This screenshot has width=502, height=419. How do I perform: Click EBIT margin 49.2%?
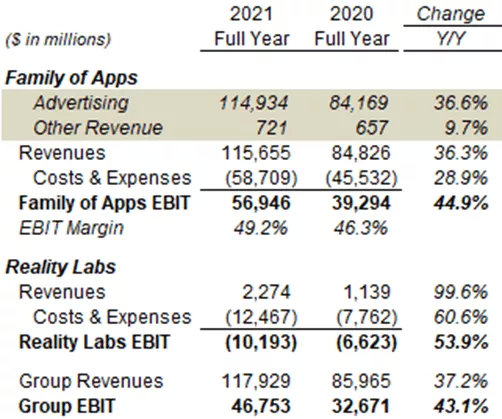click(260, 229)
